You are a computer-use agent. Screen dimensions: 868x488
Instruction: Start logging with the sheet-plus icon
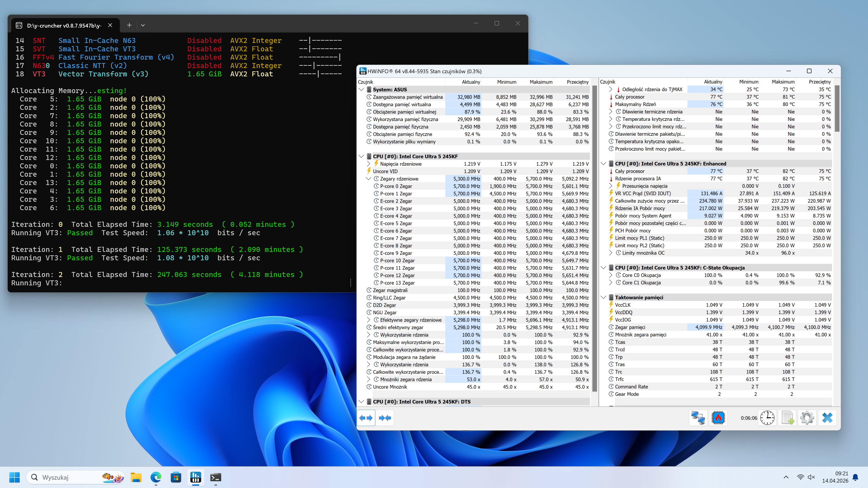(x=788, y=418)
